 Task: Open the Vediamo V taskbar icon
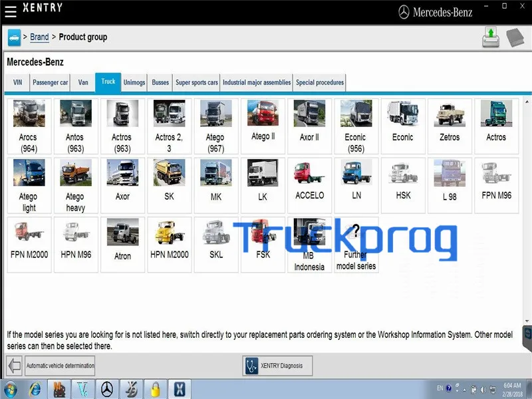pyautogui.click(x=83, y=389)
